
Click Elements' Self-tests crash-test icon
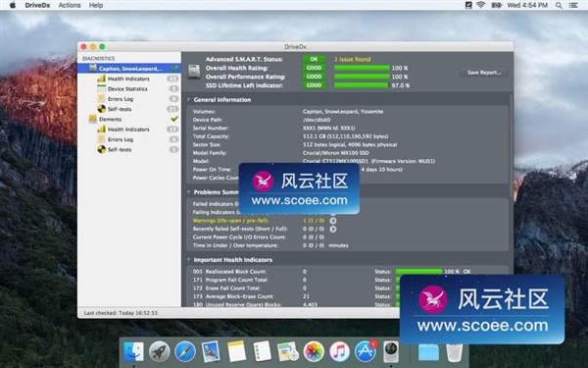[x=101, y=149]
